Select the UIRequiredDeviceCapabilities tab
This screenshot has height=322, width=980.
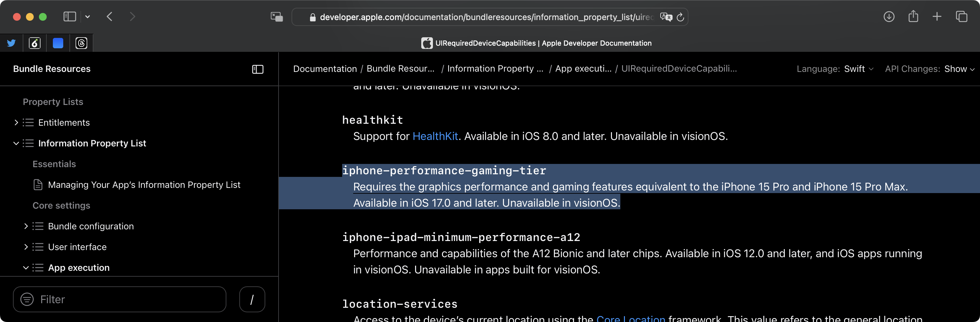[536, 43]
